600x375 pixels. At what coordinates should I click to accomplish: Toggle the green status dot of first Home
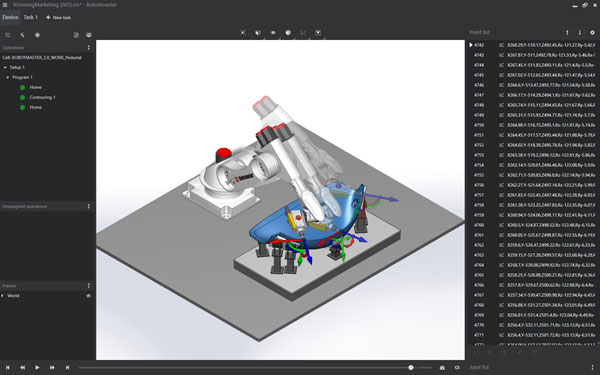(22, 87)
